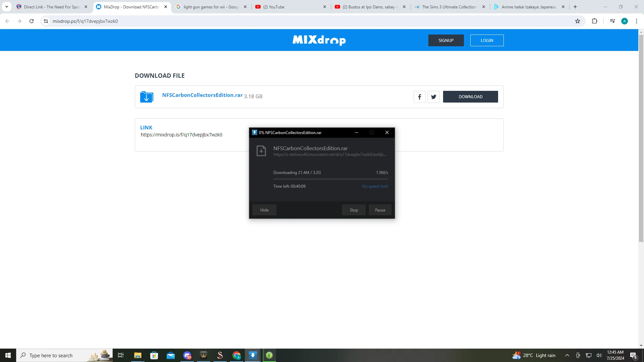Close the download manager dialog

[387, 133]
